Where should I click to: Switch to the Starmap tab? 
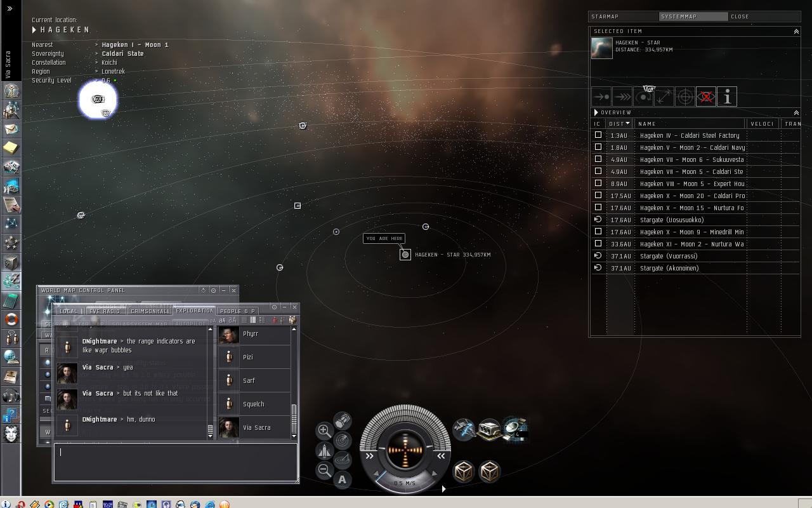click(624, 17)
